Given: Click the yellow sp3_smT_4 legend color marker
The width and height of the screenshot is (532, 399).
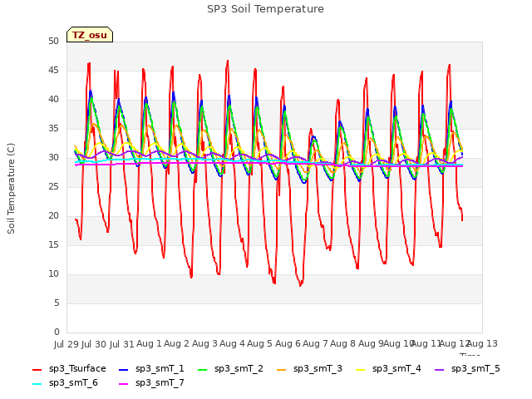Looking at the screenshot, I should 360,369.
